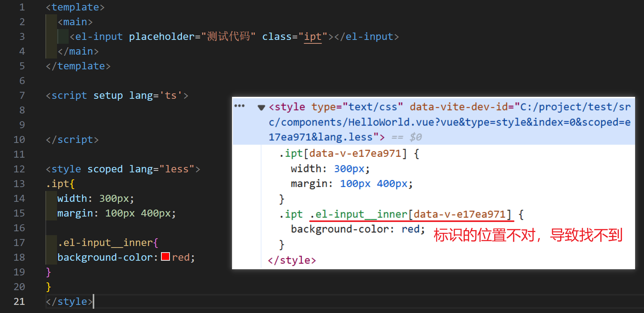The image size is (644, 313).
Task: Click the closing </script> tag
Action: (72, 140)
